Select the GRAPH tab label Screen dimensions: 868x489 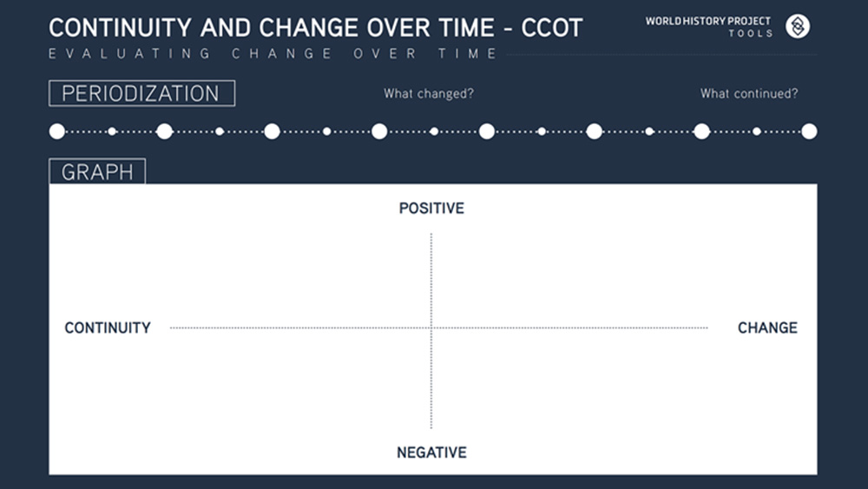click(x=97, y=172)
